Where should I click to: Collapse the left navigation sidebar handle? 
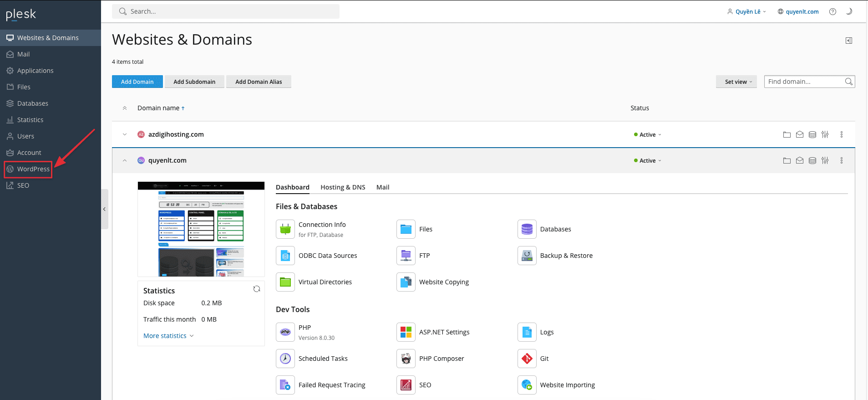point(104,209)
